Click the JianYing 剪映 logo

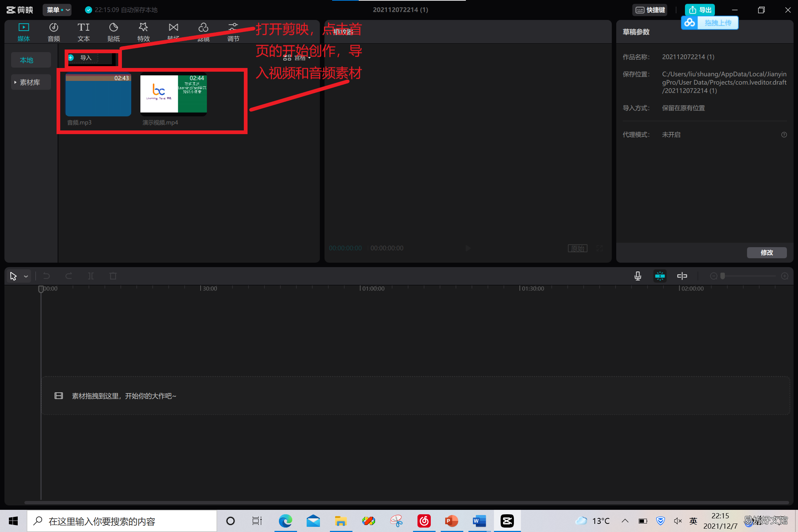20,10
